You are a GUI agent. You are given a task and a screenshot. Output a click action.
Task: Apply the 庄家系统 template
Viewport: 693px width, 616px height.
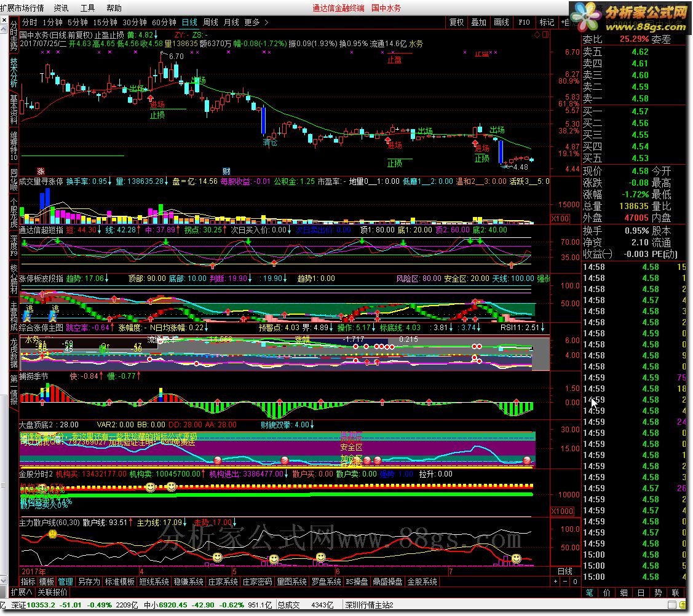(223, 582)
